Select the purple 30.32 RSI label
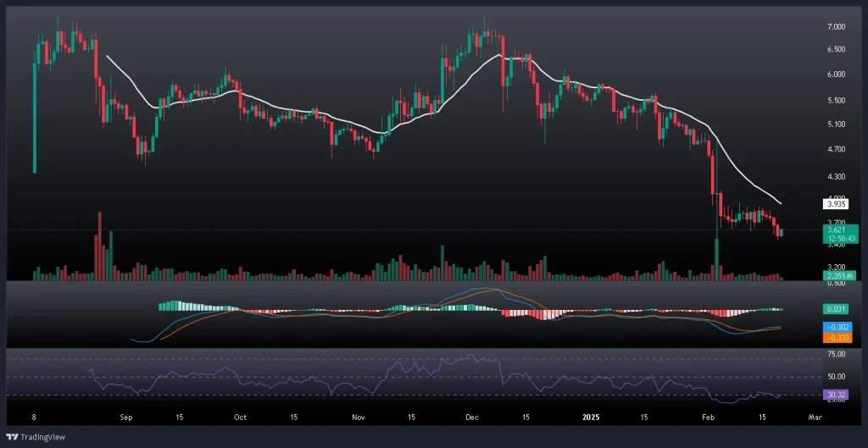 pyautogui.click(x=837, y=395)
